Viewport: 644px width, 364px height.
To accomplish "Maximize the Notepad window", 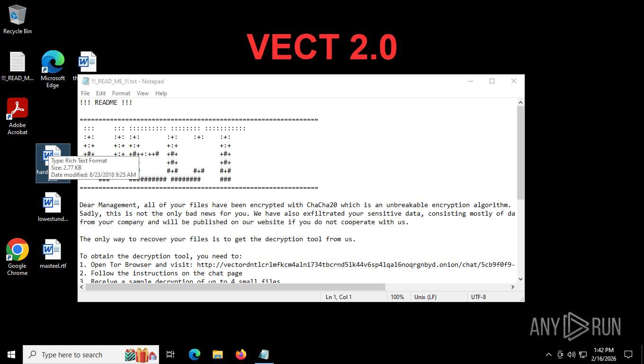I will 492,81.
